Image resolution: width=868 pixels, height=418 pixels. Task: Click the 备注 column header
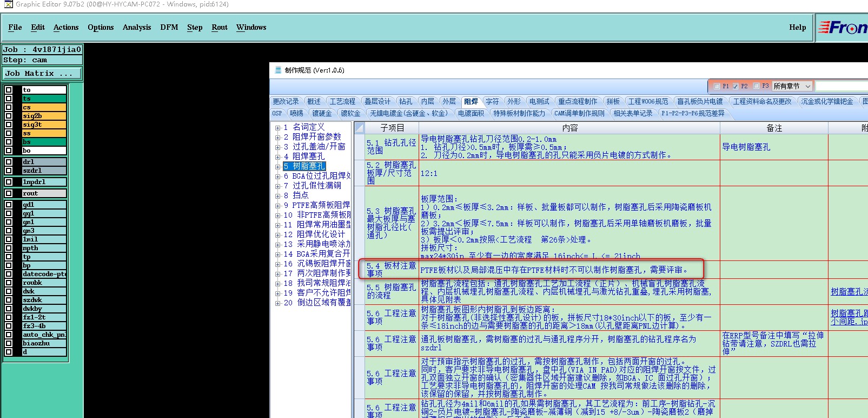click(x=774, y=128)
